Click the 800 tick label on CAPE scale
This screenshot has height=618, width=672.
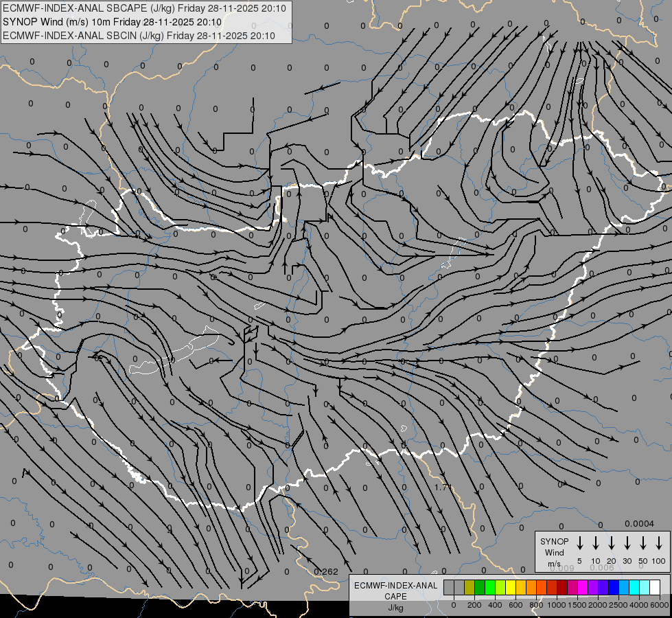tap(536, 605)
